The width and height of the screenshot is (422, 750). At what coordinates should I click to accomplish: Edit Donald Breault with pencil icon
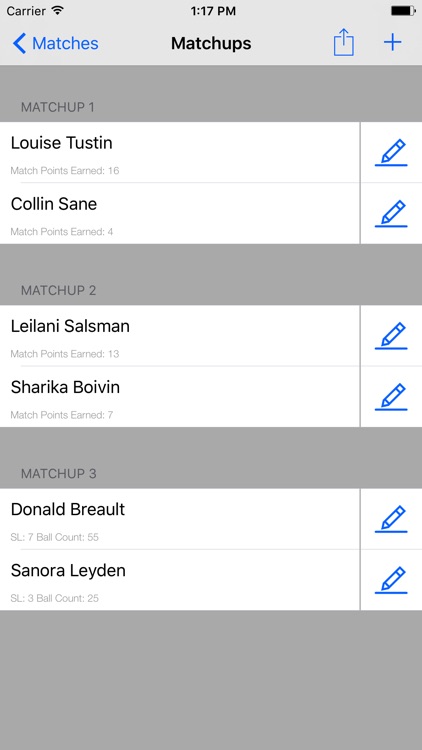391,518
